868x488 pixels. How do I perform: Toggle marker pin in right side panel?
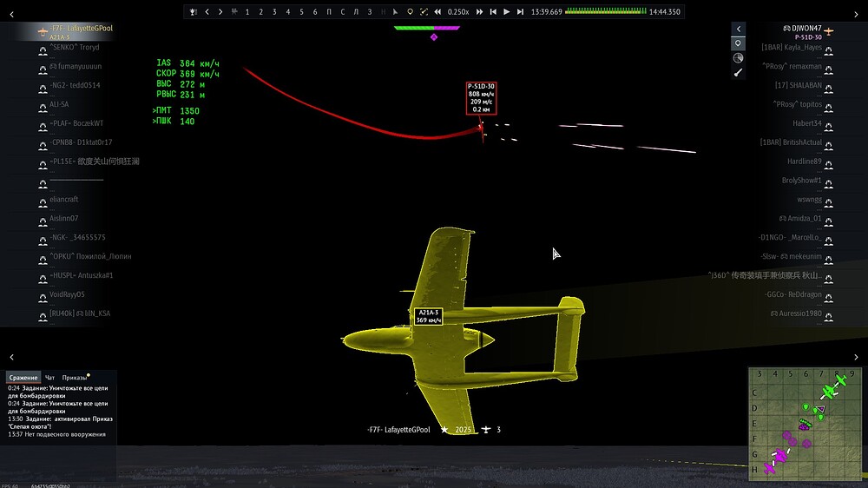pos(739,43)
